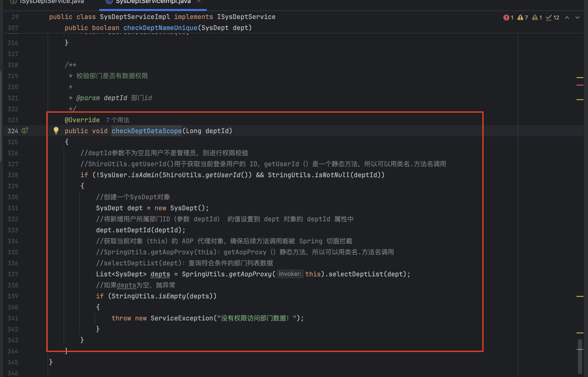This screenshot has height=377, width=588.
Task: Click the 'invoker:' parameter inlay hint
Action: [290, 274]
